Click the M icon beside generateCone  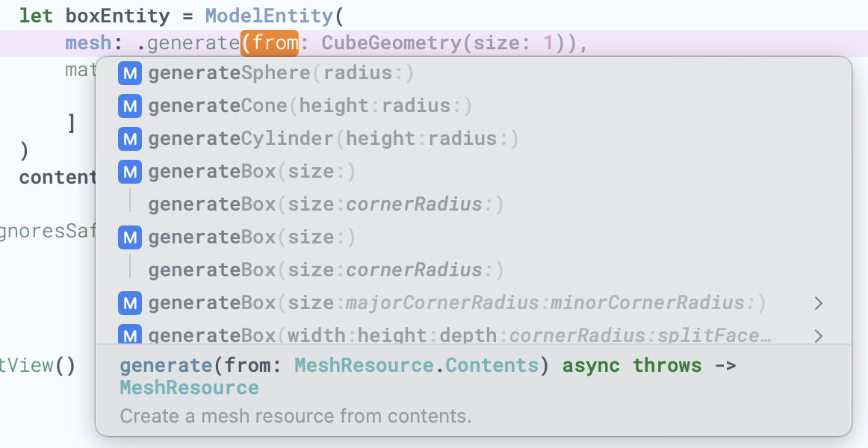click(x=130, y=106)
